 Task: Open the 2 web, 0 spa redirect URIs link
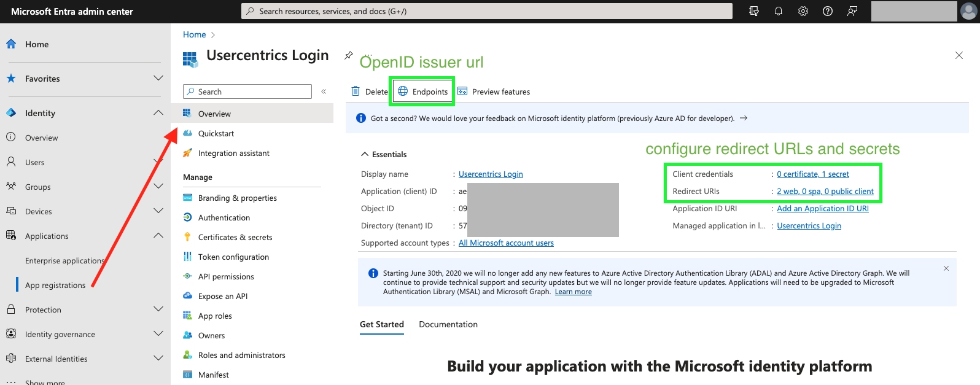[x=825, y=192]
